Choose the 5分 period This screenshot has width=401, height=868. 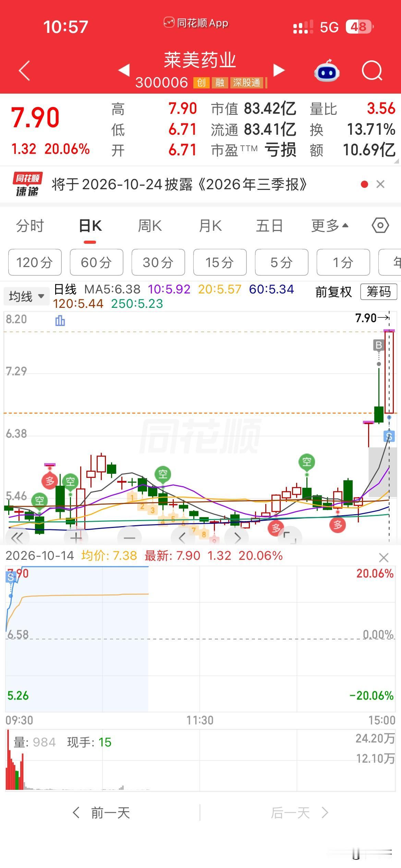point(282,262)
